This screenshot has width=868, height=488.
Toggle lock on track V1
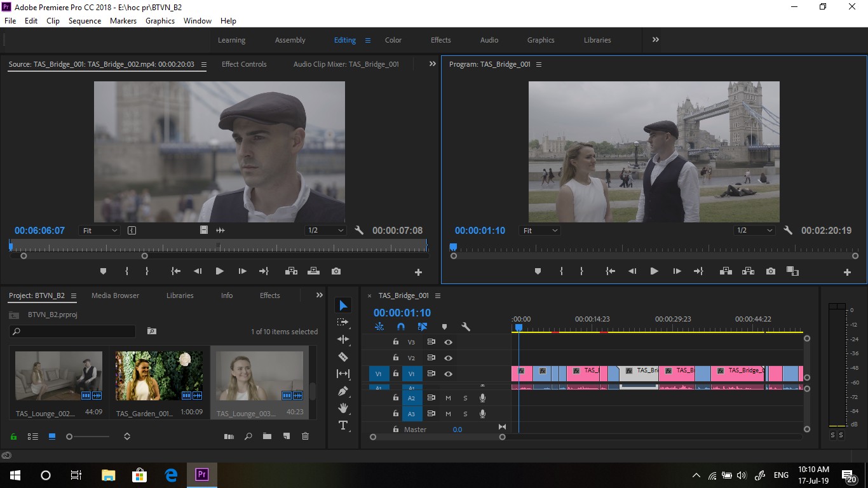tap(395, 374)
